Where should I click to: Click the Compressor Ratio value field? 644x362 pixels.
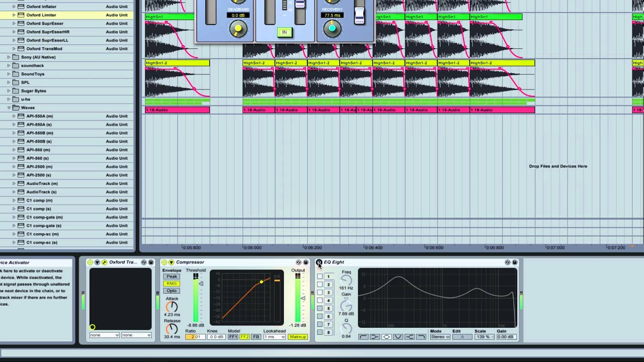click(195, 337)
